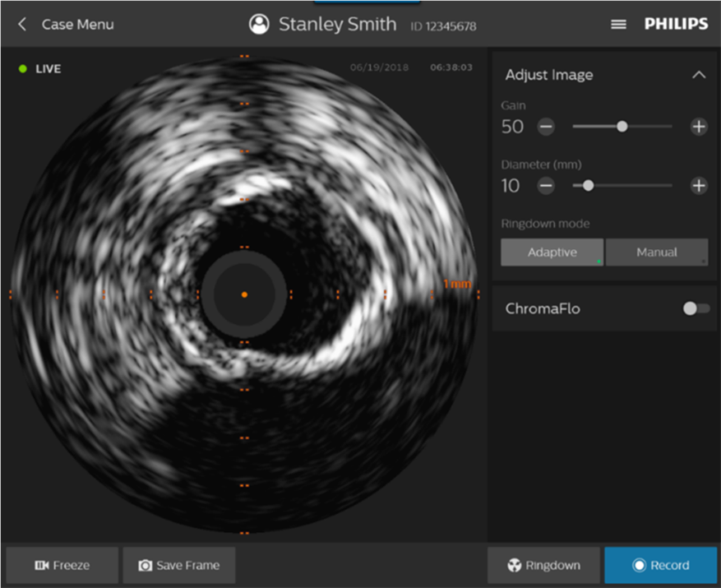The width and height of the screenshot is (721, 588).
Task: Click patient name Stanley Smith
Action: coord(338,24)
